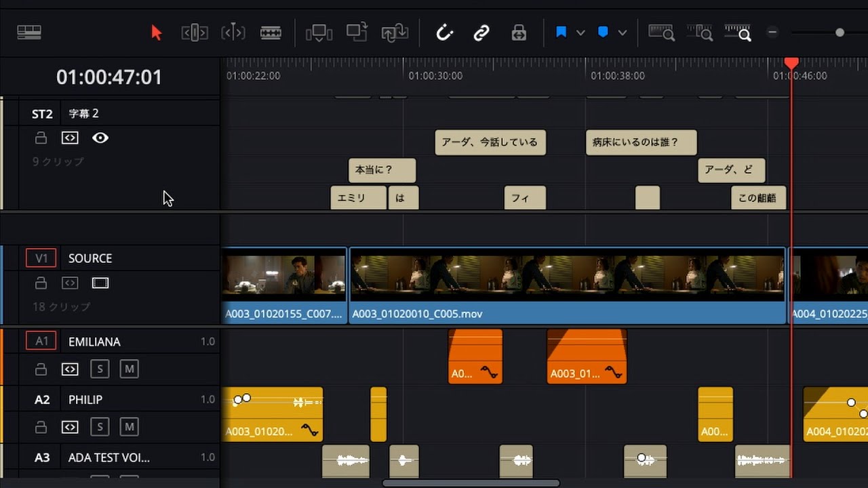The height and width of the screenshot is (488, 868).
Task: Click the timeline zoom slider handle
Action: point(840,33)
